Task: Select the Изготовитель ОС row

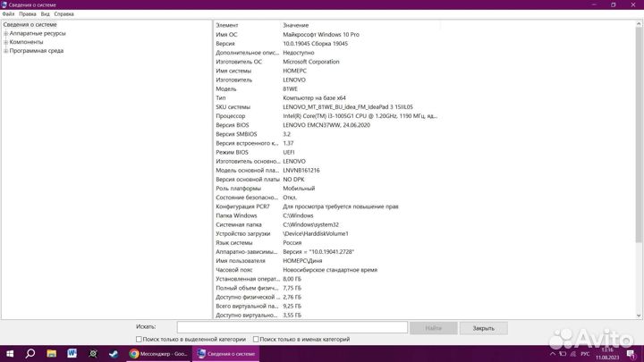Action: pyautogui.click(x=326, y=62)
